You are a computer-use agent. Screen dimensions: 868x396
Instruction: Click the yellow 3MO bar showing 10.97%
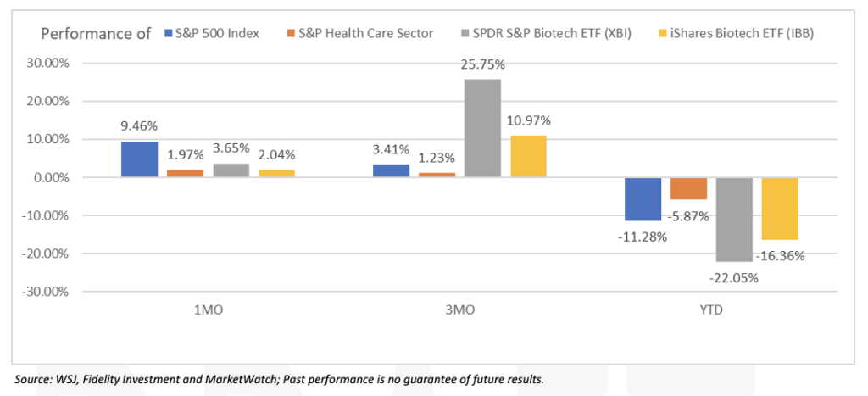[x=528, y=156]
